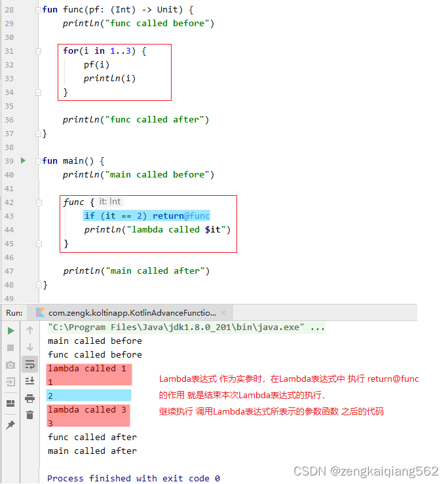Click fold end marker on line 45

[39, 244]
